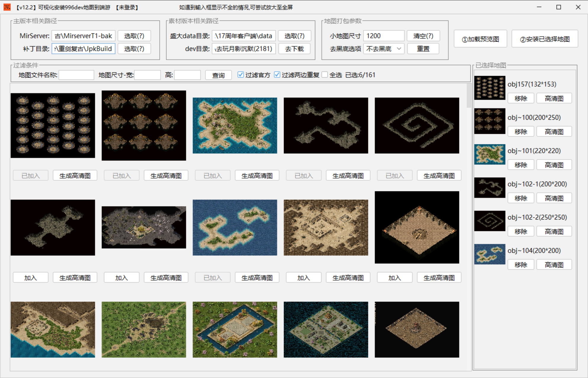The height and width of the screenshot is (378, 588).
Task: Focus the 地图文件名称 filter field
Action: (76, 75)
